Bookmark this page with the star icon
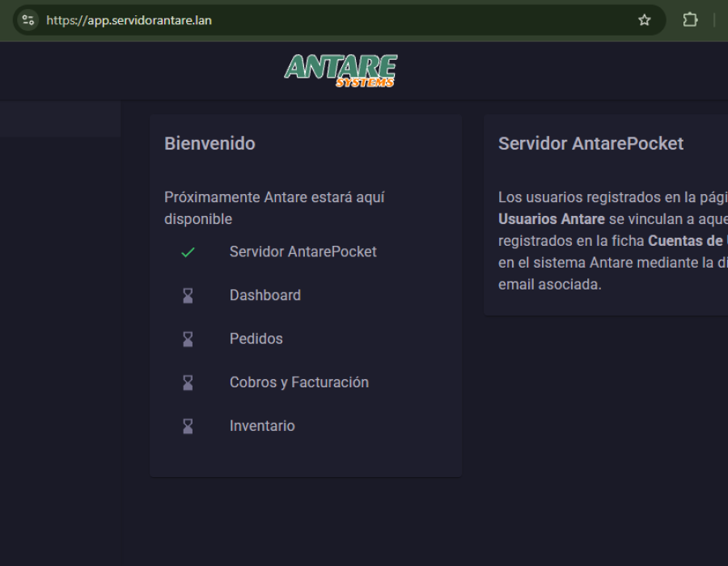This screenshot has width=728, height=566. click(644, 20)
